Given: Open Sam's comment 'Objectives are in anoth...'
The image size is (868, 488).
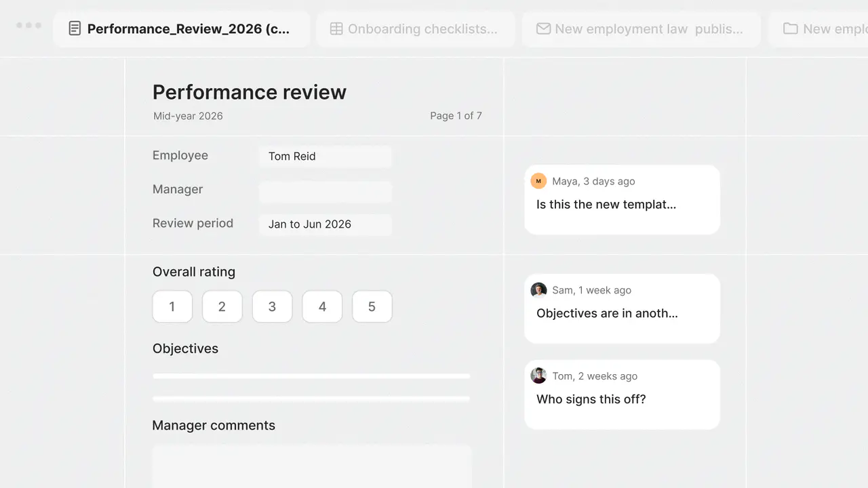Looking at the screenshot, I should (x=622, y=308).
